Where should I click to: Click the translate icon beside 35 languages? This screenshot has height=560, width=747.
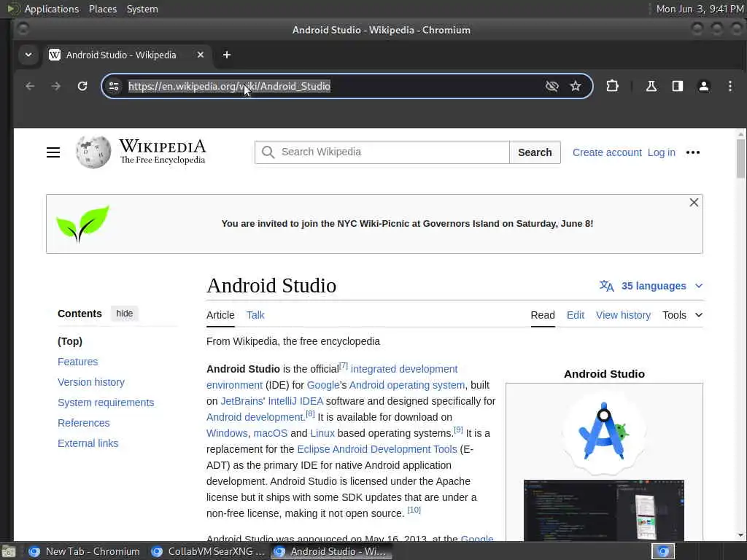click(x=606, y=286)
